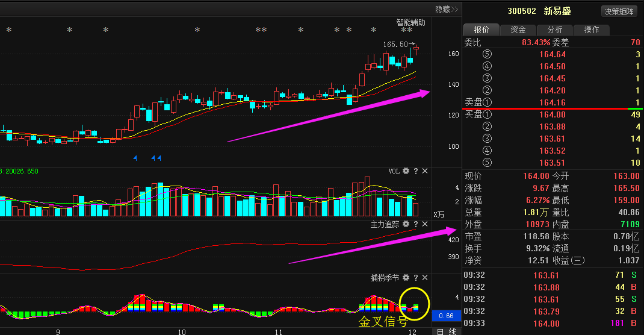Open 捕捞季节 indicator settings gear
This screenshot has height=335, width=644.
(x=406, y=278)
